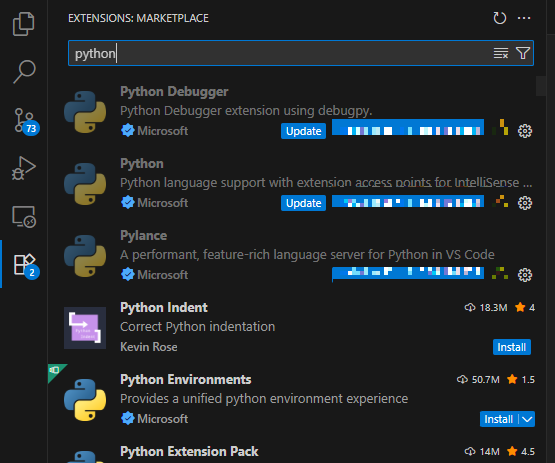Install the Python Environments extension
This screenshot has height=463, width=555.
[498, 419]
